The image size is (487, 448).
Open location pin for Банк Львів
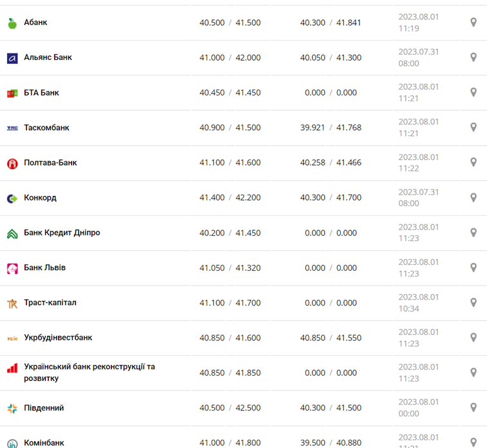point(473,268)
